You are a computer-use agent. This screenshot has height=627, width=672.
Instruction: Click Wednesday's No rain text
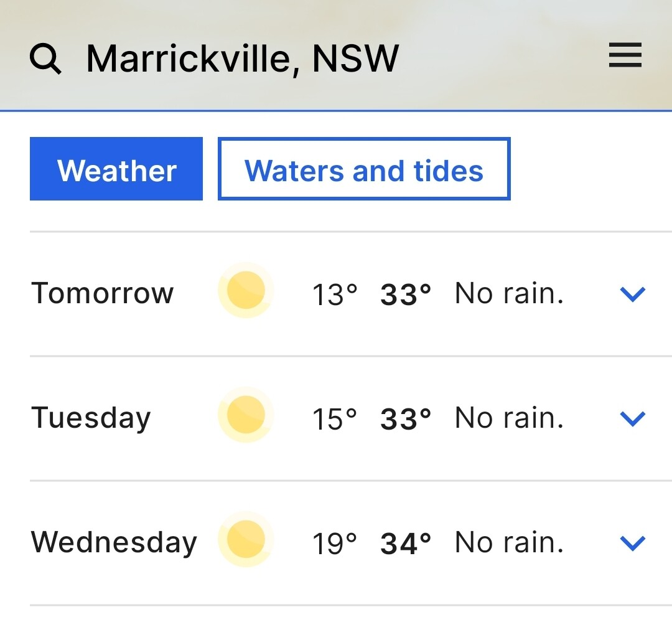point(509,542)
